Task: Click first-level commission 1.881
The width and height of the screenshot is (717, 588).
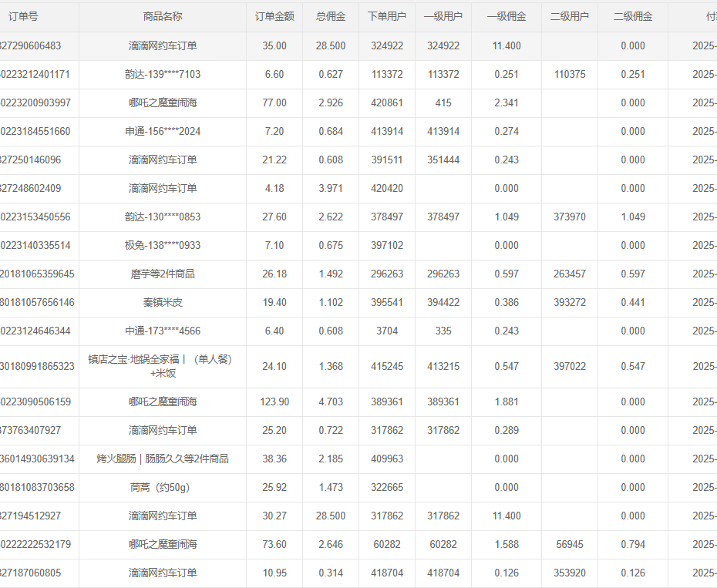Action: (x=507, y=402)
